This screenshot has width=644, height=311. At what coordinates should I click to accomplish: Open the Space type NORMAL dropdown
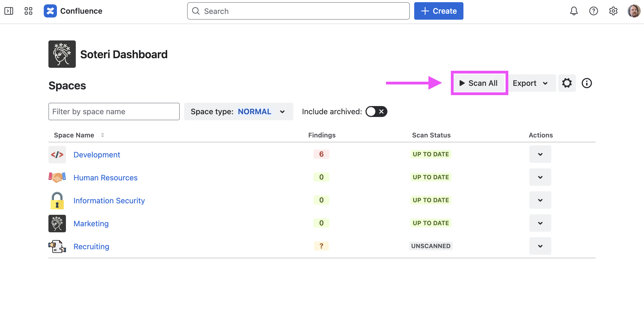coord(238,112)
